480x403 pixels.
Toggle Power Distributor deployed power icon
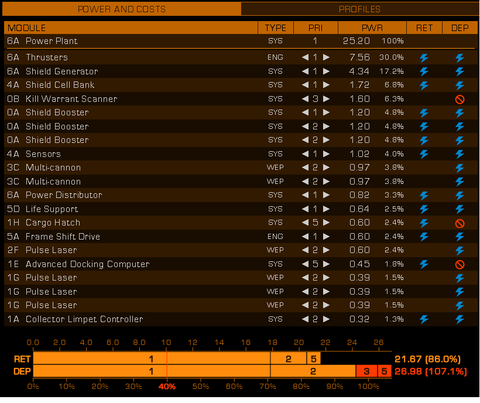click(x=460, y=195)
